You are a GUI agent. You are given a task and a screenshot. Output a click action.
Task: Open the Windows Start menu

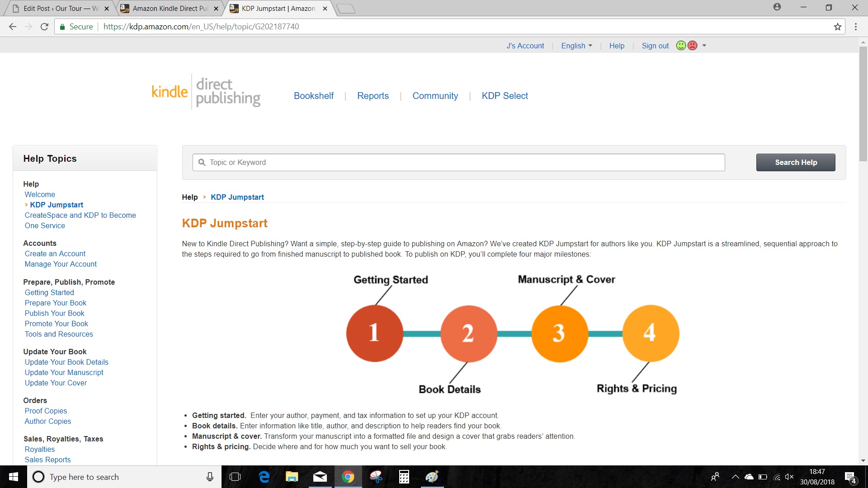click(x=14, y=477)
